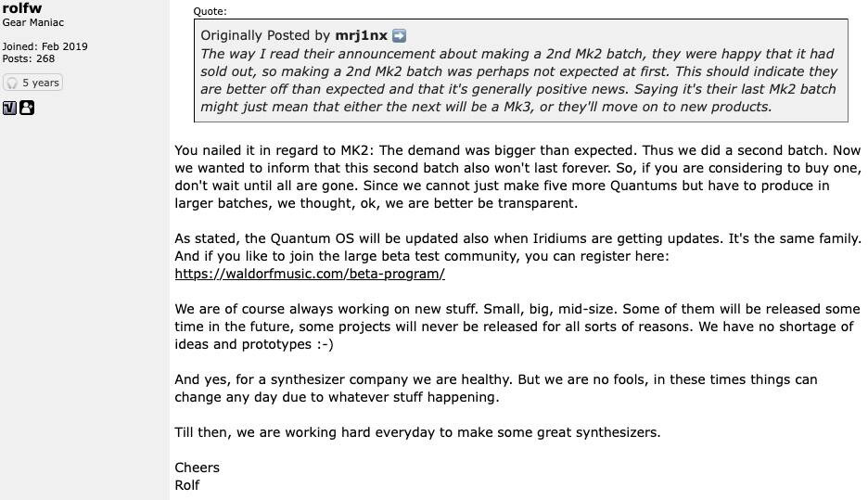The width and height of the screenshot is (868, 500).
Task: Add rolfw as a friend icon
Action: [27, 108]
